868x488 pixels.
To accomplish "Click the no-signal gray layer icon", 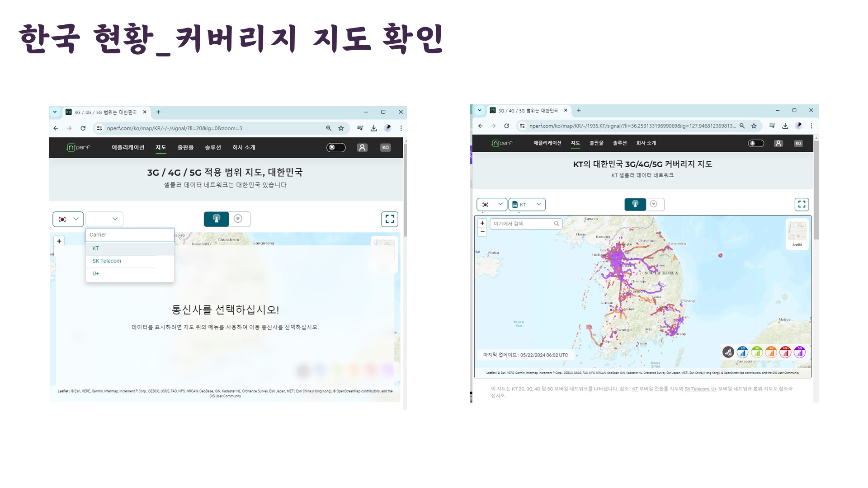I will click(x=728, y=352).
